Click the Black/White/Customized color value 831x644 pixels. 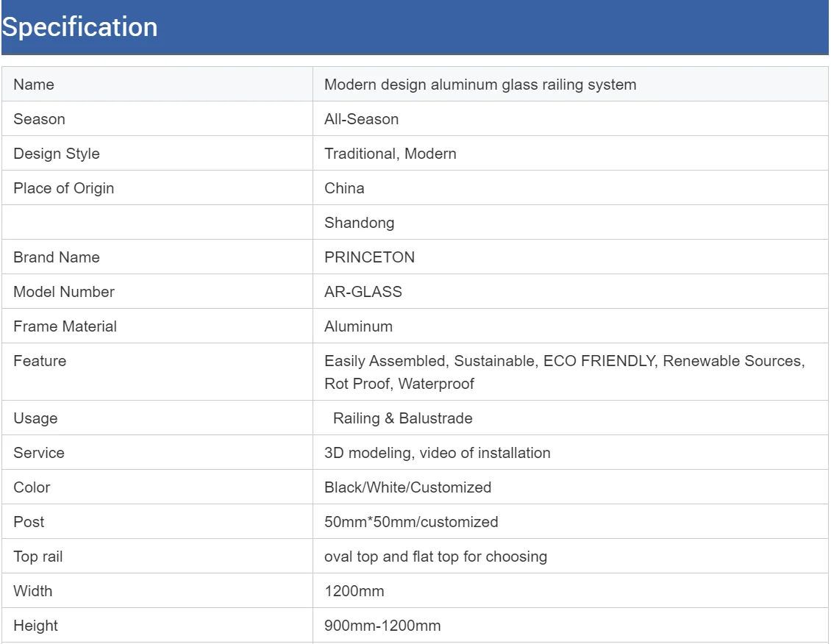407,487
